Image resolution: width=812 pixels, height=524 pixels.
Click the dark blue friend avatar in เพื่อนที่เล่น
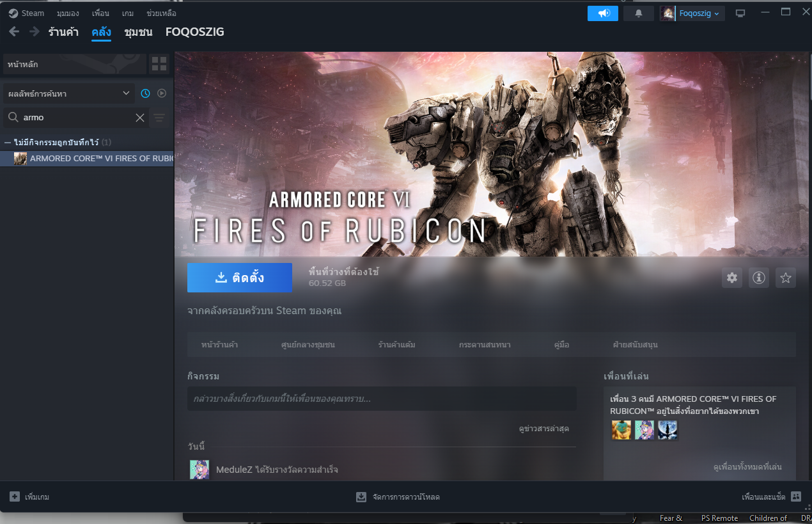(668, 430)
